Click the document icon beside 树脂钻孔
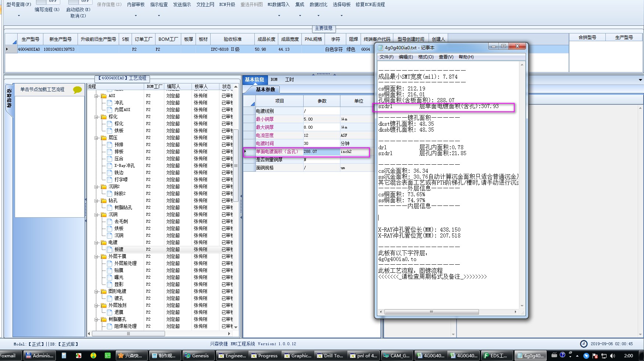 [x=110, y=207]
